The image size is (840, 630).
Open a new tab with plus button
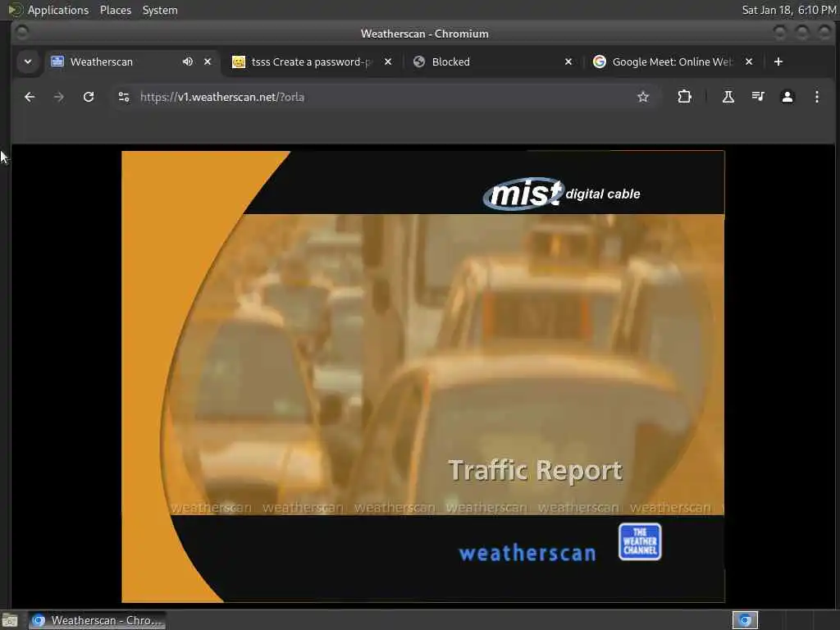778,62
